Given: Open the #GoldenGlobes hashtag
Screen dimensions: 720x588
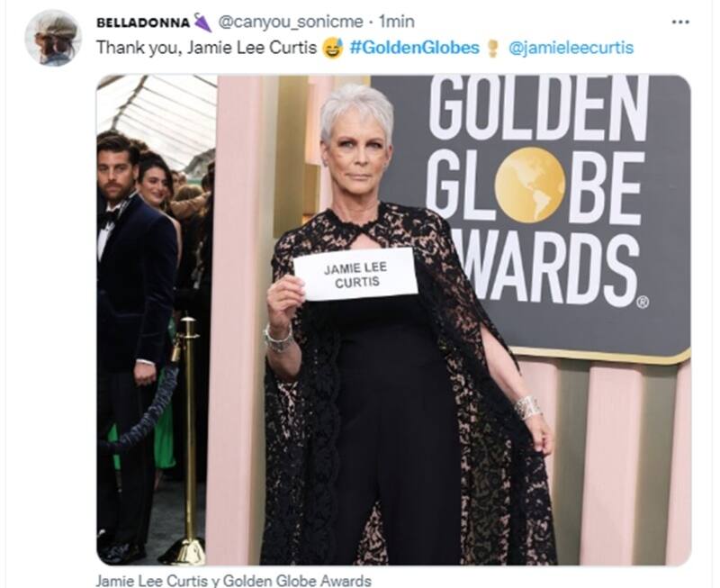Looking at the screenshot, I should (x=414, y=48).
